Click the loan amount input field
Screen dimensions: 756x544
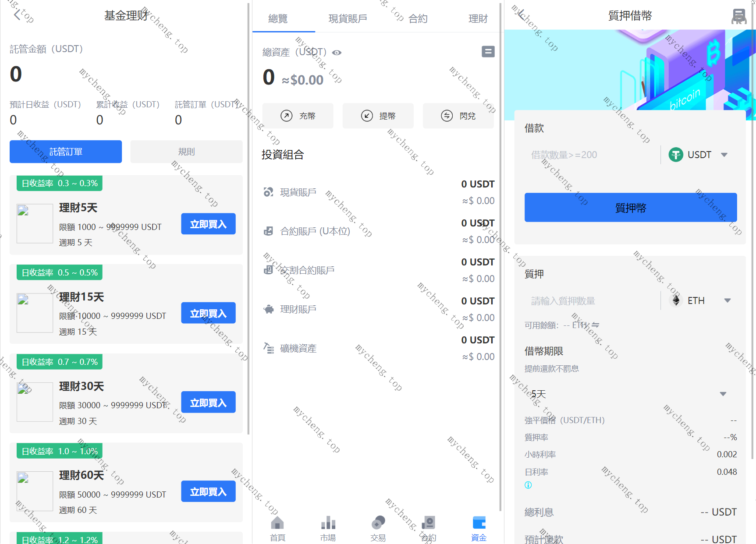tap(592, 155)
